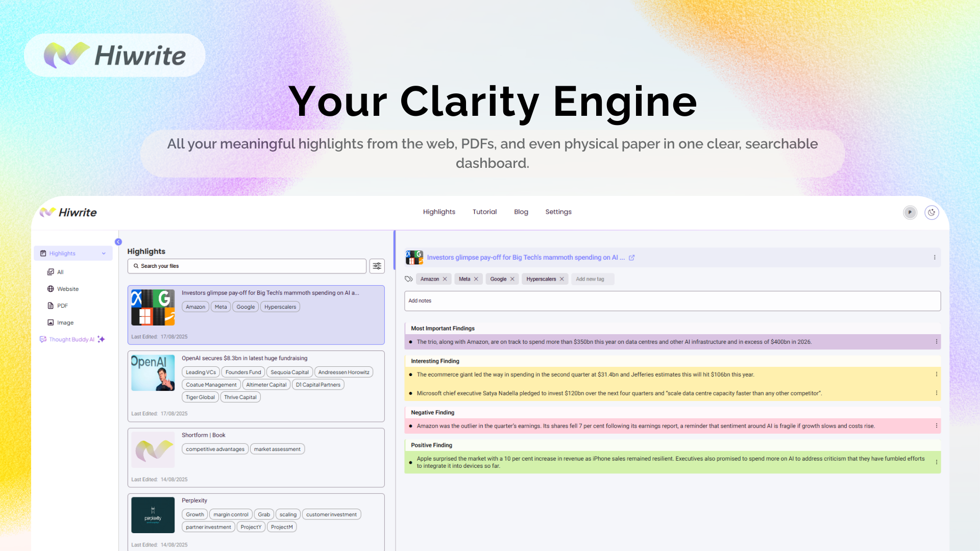The image size is (980, 551).
Task: Open options for the Amazon outlier highlight
Action: click(x=936, y=426)
